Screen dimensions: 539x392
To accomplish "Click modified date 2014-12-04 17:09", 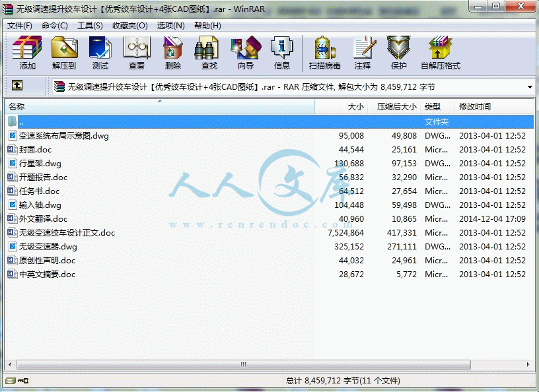I will click(x=492, y=219).
